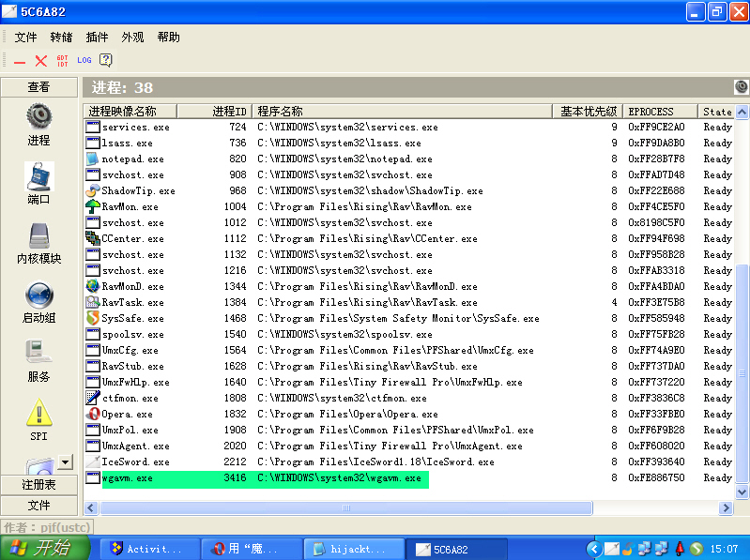Open the GDT/IDT toolbar icon
The image size is (750, 560).
62,61
